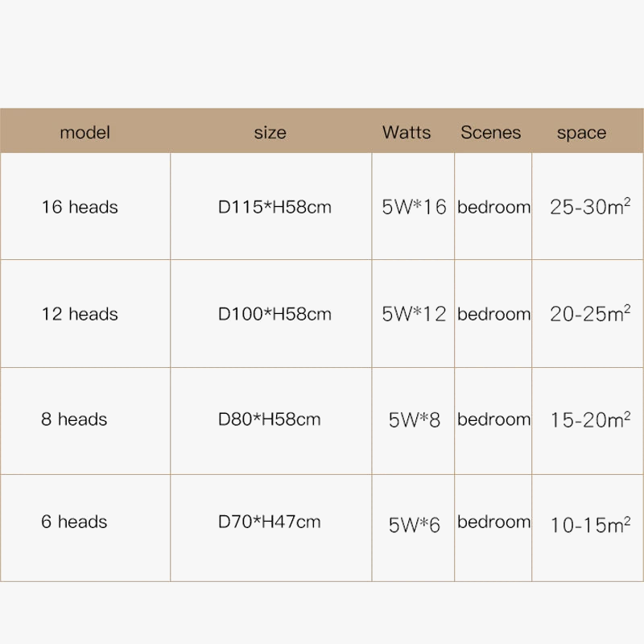
Task: Click the "10-15m²" space cell
Action: pyautogui.click(x=589, y=526)
